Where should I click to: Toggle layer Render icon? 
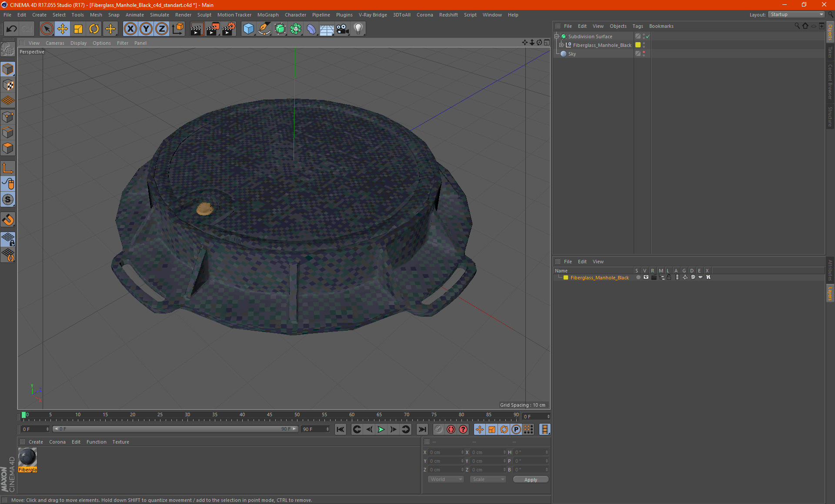point(654,277)
